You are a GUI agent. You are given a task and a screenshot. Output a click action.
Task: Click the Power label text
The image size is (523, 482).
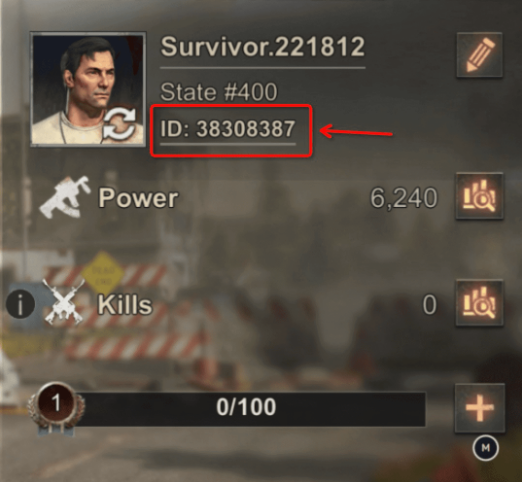pos(138,198)
